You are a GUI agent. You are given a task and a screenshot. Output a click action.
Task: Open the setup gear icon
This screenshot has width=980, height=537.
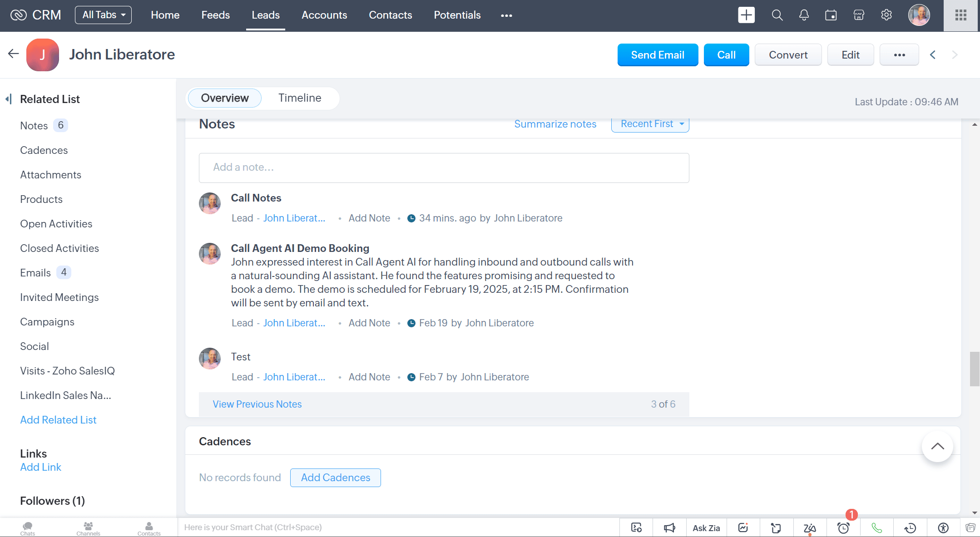click(x=886, y=15)
